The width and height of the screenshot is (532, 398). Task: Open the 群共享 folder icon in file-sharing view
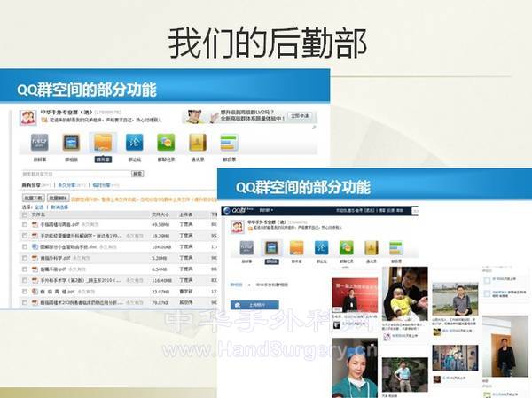(x=103, y=144)
